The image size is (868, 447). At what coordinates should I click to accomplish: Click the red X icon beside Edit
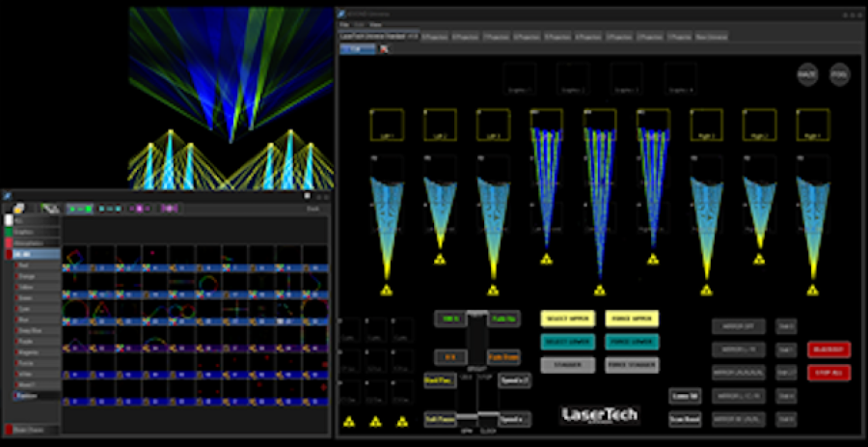click(385, 48)
